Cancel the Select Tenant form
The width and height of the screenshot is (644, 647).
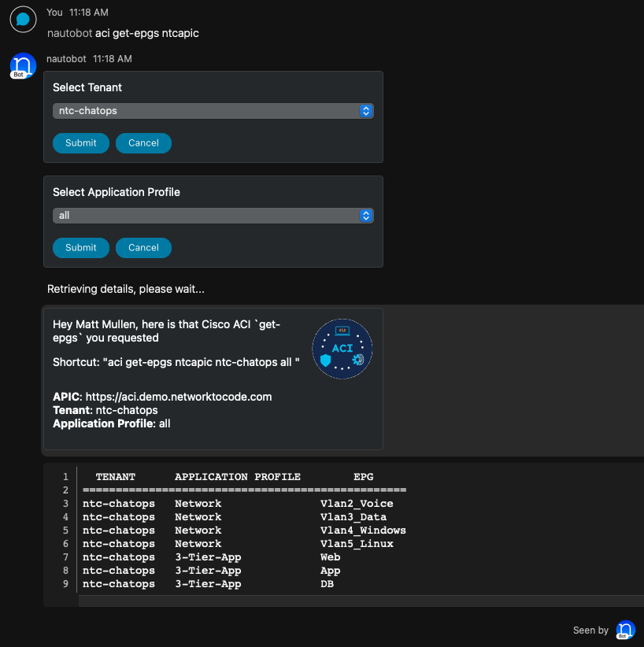(143, 143)
